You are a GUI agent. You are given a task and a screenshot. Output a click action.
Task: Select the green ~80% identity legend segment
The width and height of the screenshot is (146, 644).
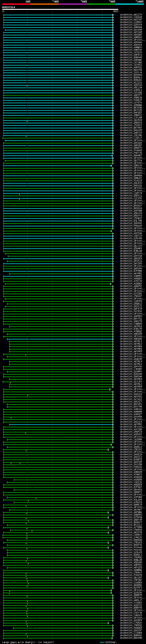click(101, 4)
